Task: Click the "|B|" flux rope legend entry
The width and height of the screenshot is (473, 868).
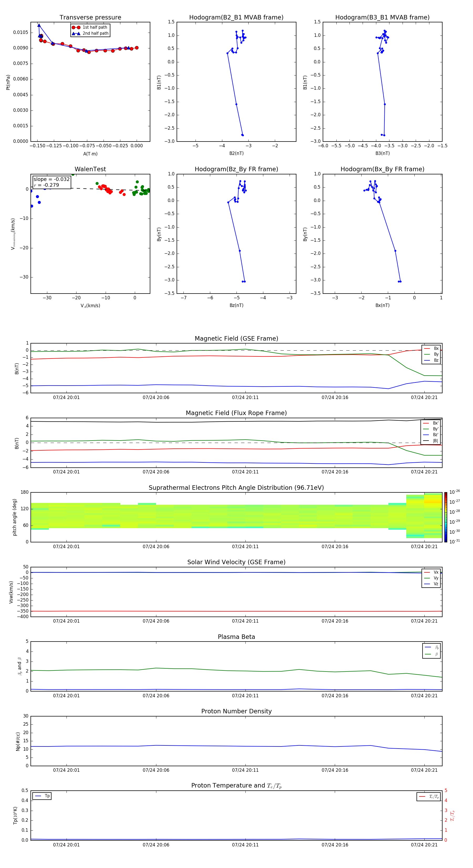Action: [431, 441]
